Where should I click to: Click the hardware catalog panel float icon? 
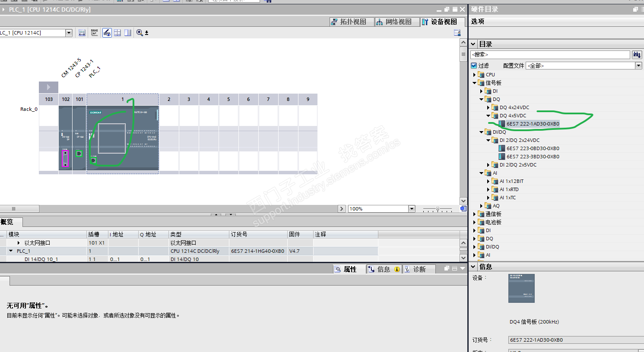635,9
